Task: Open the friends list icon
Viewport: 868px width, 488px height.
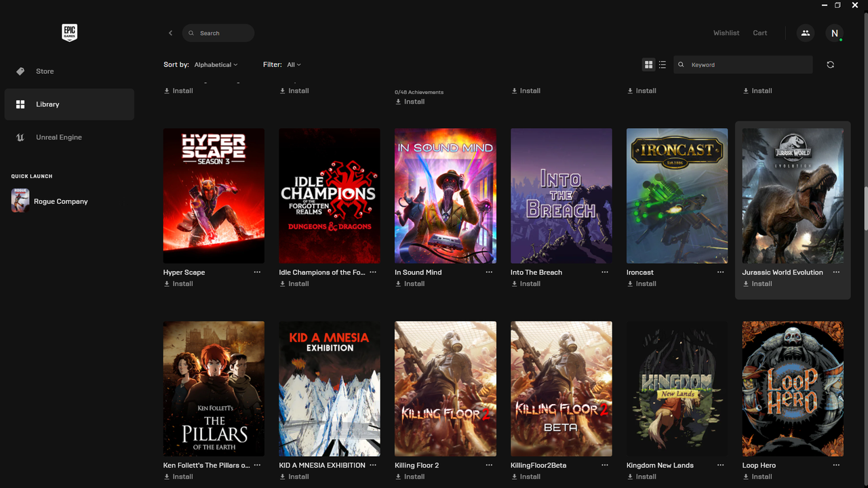Action: point(805,33)
